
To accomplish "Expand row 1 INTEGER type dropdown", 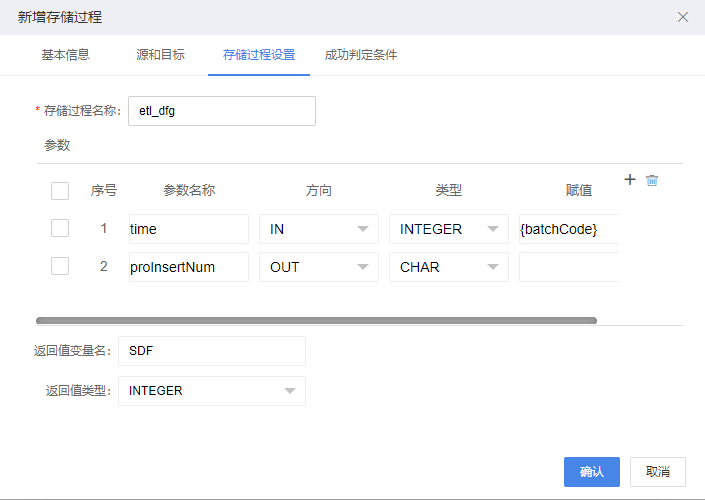I will point(449,229).
